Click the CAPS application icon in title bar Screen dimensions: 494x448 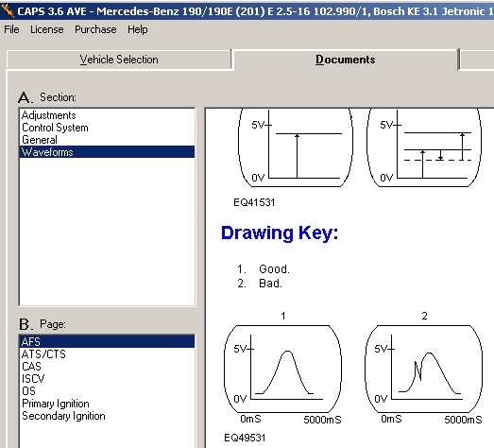[8, 11]
